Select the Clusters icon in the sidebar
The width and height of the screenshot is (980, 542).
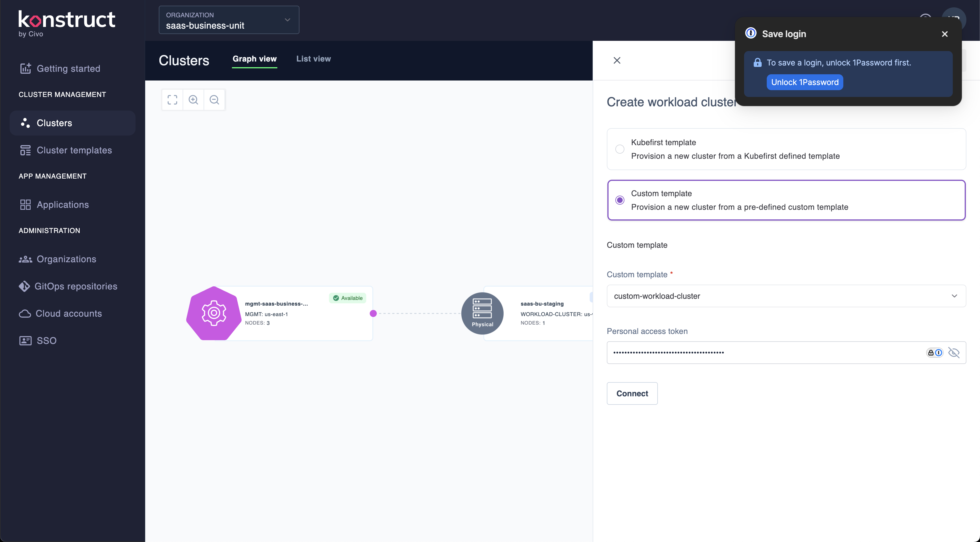point(25,123)
